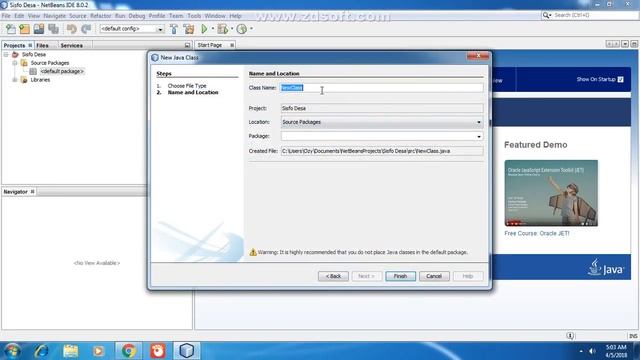
Task: Close the Navigator panel tab
Action: coord(32,191)
